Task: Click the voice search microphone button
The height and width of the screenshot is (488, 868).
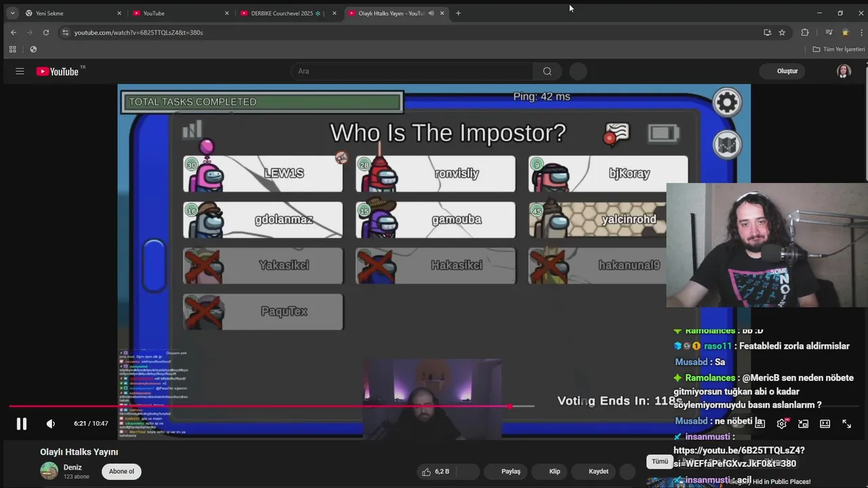Action: click(x=578, y=71)
